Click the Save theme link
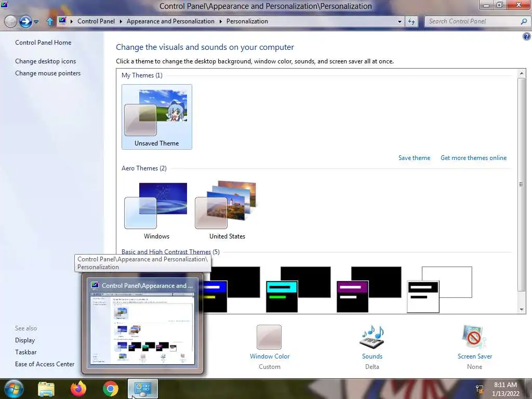 [414, 158]
